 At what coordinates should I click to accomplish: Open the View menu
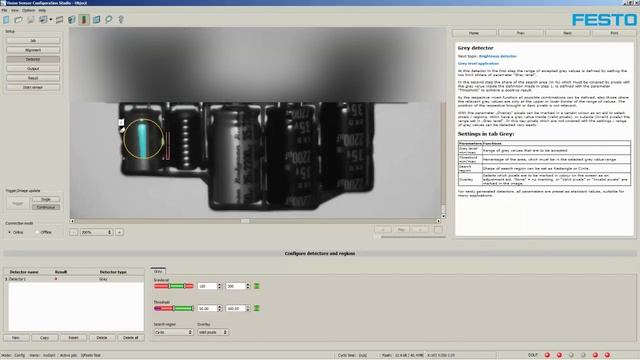pyautogui.click(x=15, y=10)
